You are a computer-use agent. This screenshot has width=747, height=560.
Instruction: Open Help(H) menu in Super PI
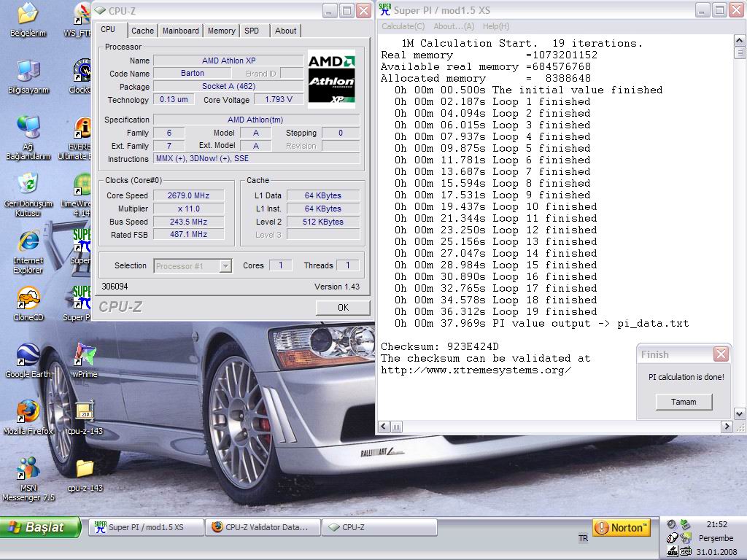coord(496,26)
